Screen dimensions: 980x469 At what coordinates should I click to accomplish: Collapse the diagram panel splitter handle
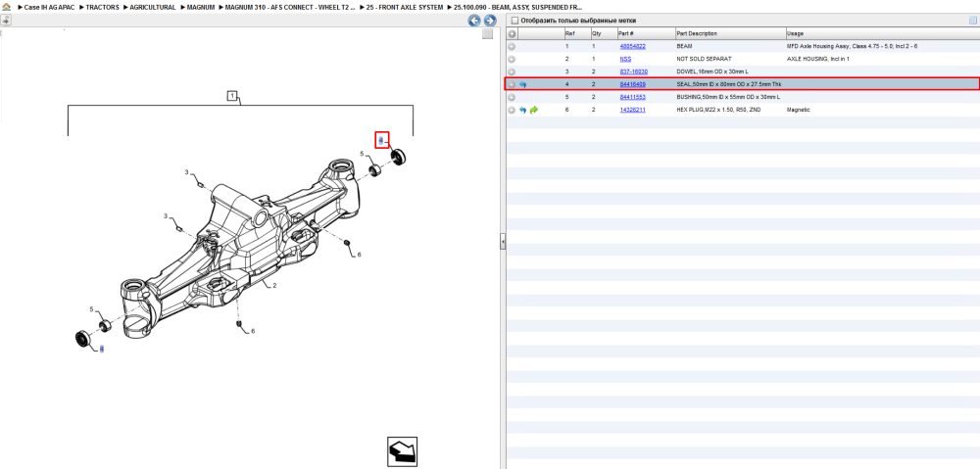tap(503, 242)
